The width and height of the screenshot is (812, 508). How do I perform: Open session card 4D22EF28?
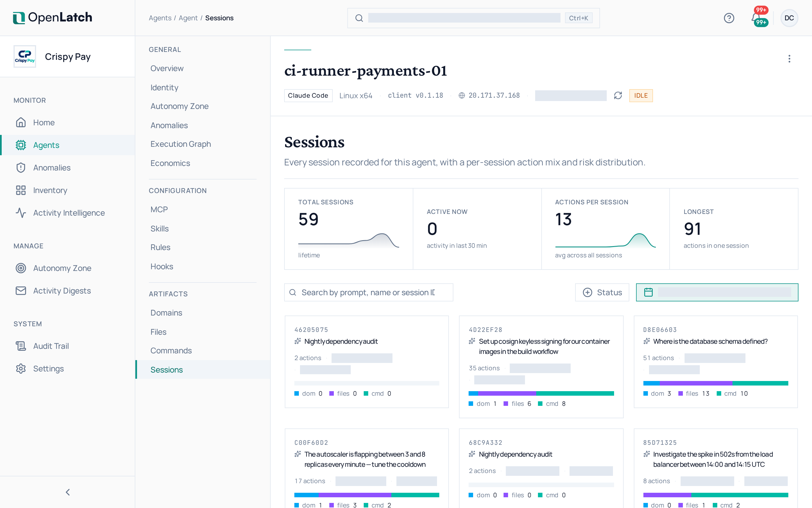pos(541,367)
